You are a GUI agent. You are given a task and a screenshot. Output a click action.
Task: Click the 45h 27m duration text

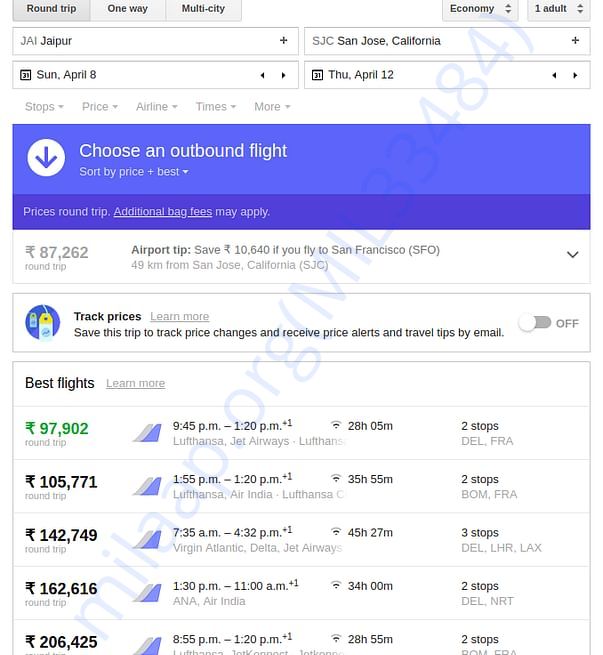coord(370,533)
